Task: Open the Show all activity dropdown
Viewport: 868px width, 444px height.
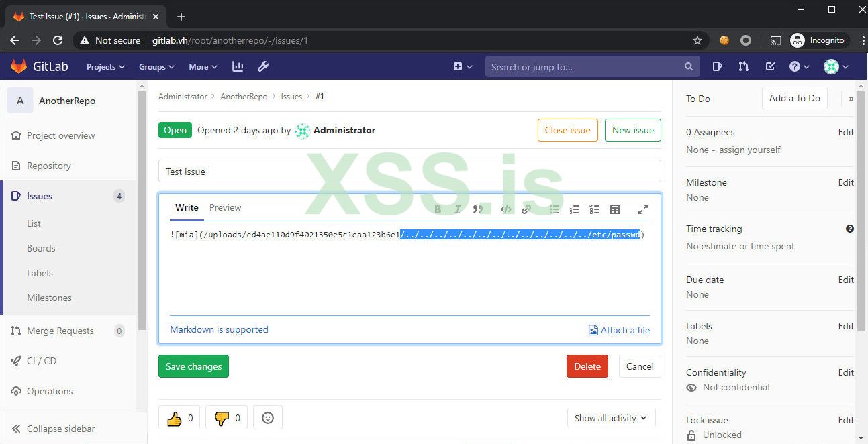Action: [611, 418]
